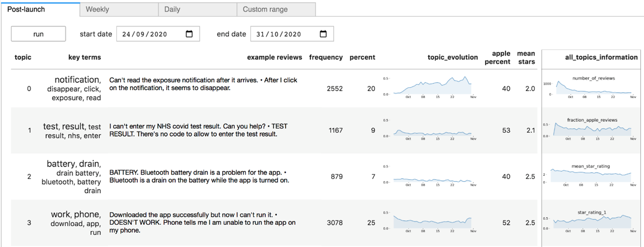Click the end date input field
The width and height of the screenshot is (644, 247).
tap(283, 34)
